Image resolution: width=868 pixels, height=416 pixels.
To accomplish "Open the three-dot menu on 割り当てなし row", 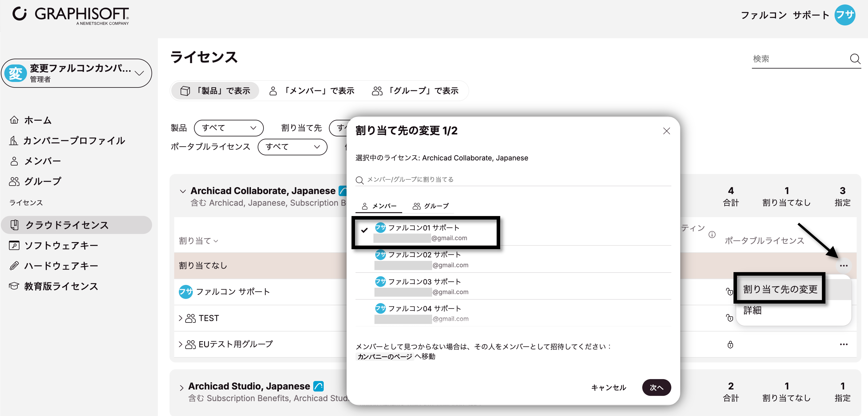I will pyautogui.click(x=843, y=266).
